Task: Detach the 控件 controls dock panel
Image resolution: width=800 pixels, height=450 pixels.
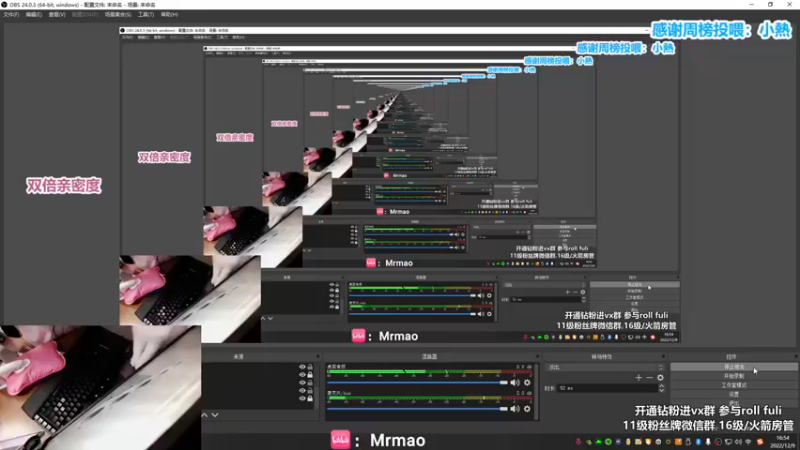Action: coord(796,357)
